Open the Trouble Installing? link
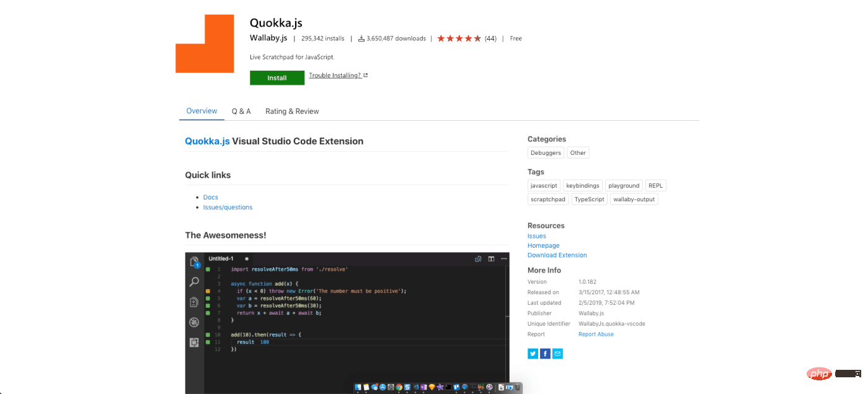Screen dimensions: 868x394 335,76
